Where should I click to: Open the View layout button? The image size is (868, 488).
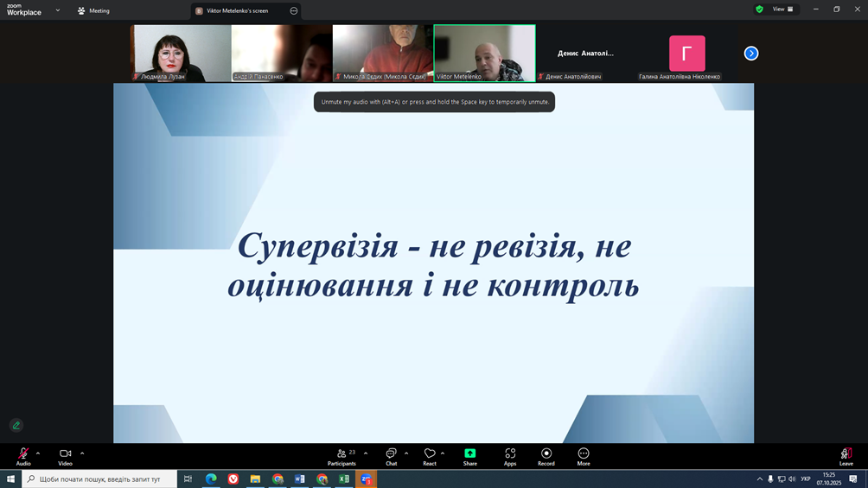[x=782, y=10]
